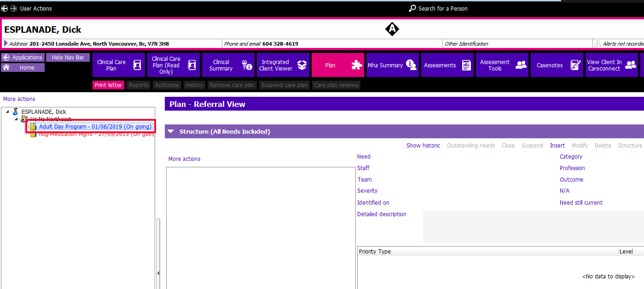Click the Print letter button

click(x=109, y=85)
